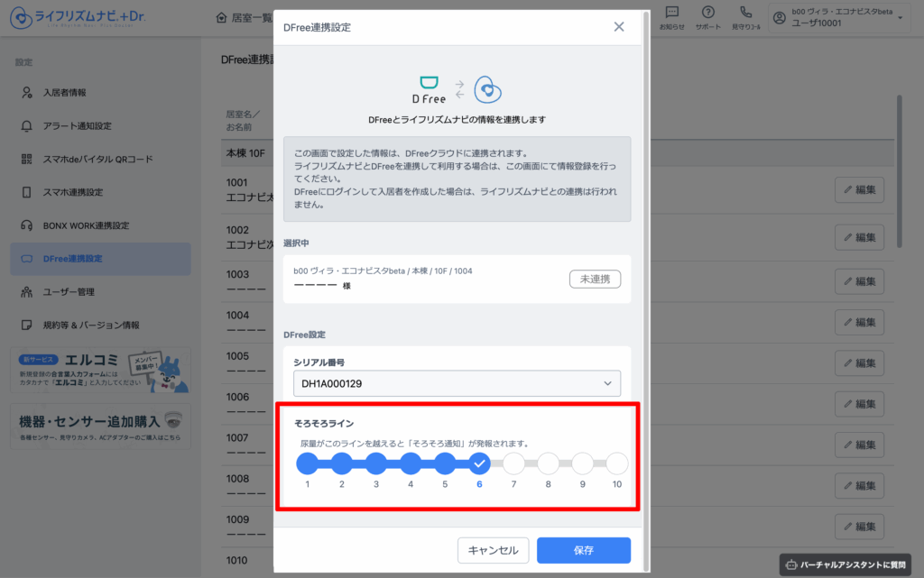Click the 居室一覧 navigation link

pos(244,18)
